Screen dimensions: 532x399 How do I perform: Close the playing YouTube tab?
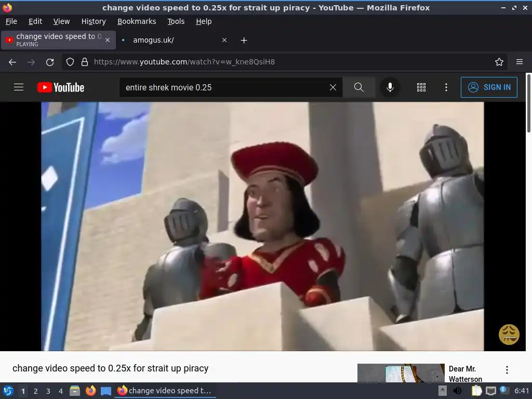(108, 40)
